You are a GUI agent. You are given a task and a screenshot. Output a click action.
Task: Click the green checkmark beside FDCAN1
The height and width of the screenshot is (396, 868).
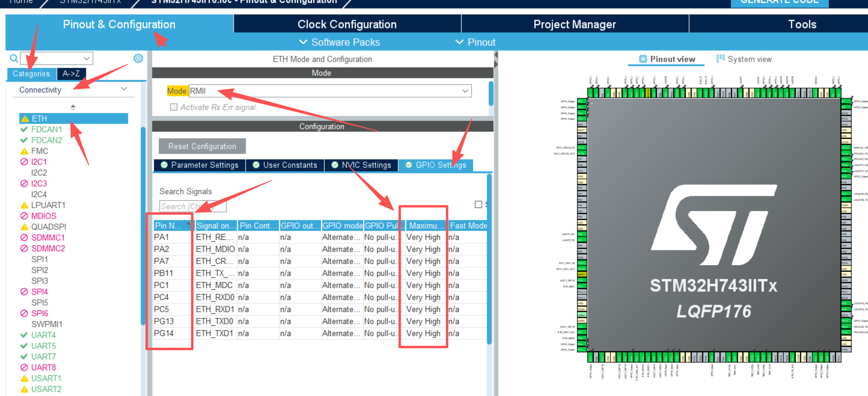point(24,129)
